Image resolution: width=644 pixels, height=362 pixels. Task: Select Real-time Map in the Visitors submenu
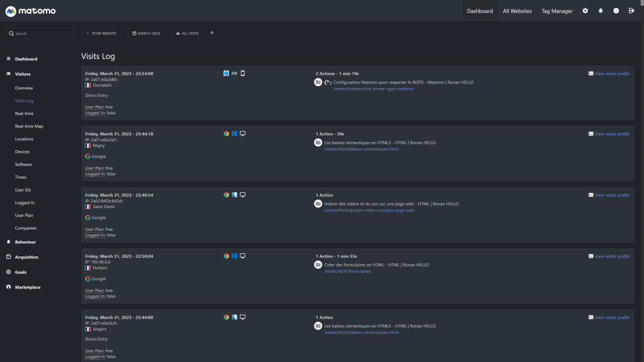click(x=29, y=126)
